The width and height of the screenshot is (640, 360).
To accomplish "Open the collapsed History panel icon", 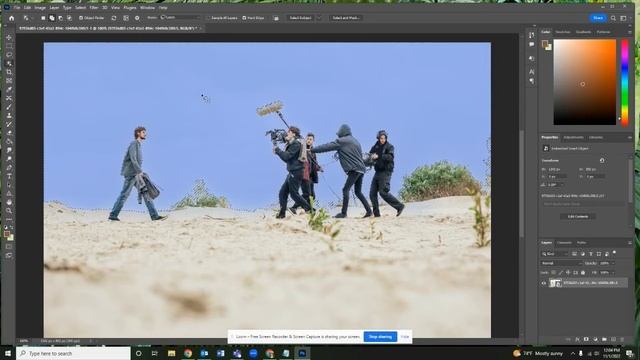I will point(531,35).
